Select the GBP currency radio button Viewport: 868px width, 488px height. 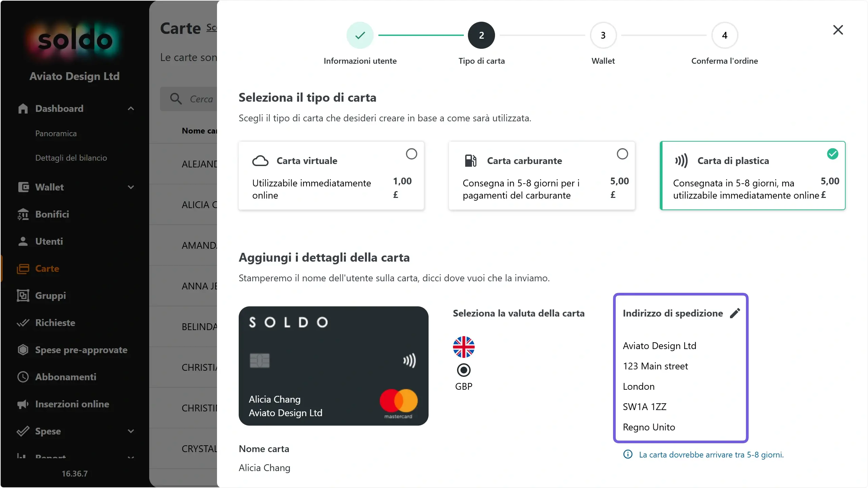click(463, 370)
